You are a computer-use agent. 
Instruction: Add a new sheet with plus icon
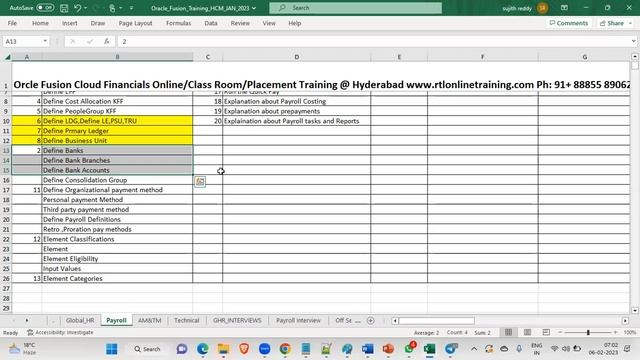pos(371,321)
